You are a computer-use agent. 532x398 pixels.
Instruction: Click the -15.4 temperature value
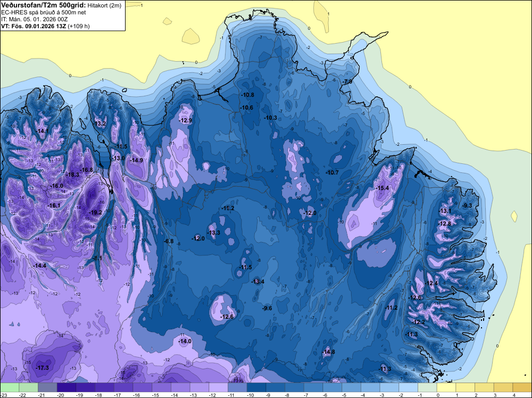pos(383,188)
